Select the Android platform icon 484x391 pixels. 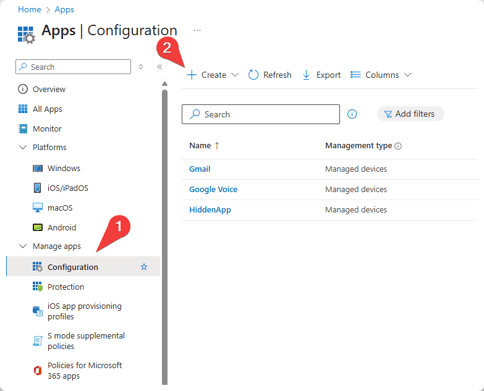(x=38, y=228)
